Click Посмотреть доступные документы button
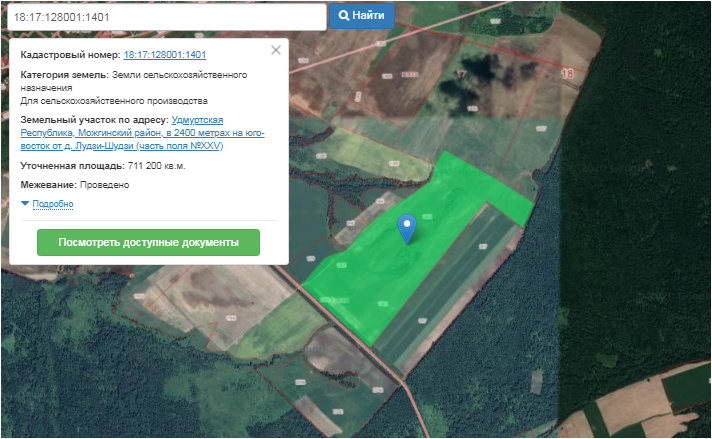This screenshot has width=712, height=439. (148, 243)
